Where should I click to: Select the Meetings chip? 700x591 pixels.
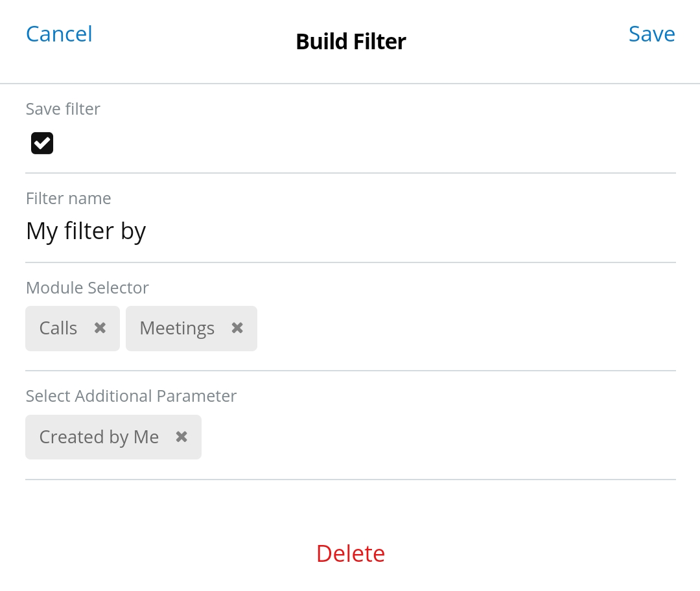[176, 328]
